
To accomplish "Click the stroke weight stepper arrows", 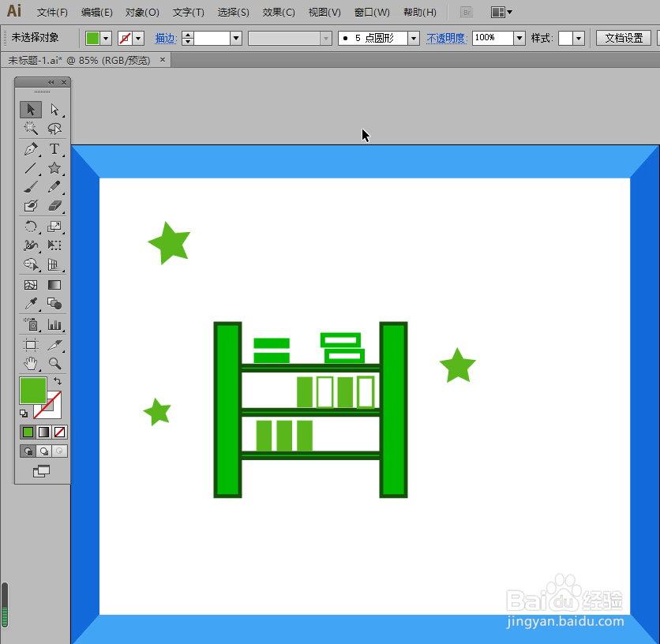I will tap(188, 39).
